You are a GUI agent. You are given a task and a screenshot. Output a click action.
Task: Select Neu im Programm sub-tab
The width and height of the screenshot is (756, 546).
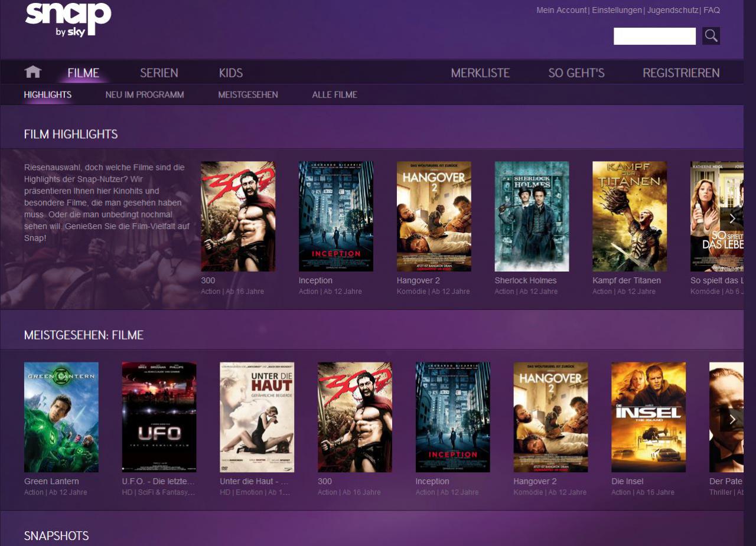coord(145,94)
